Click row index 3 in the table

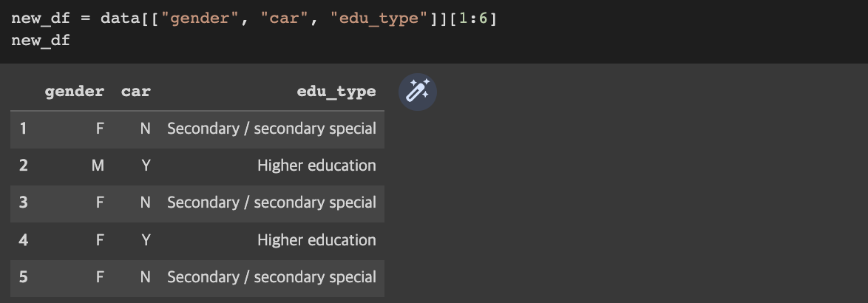(23, 202)
